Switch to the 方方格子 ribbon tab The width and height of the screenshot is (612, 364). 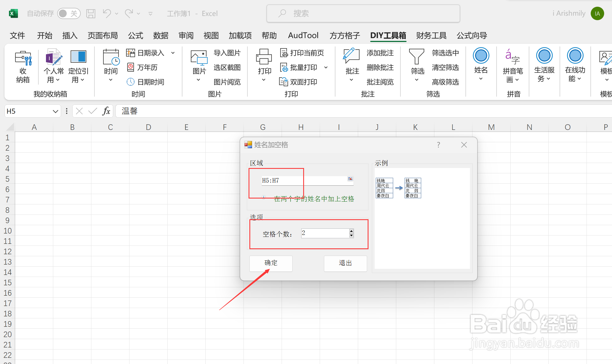point(344,36)
